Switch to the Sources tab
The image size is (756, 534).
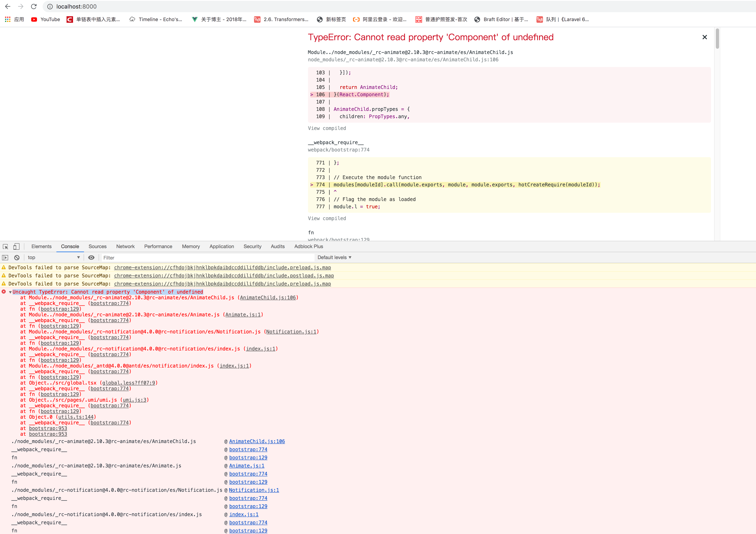(x=97, y=246)
